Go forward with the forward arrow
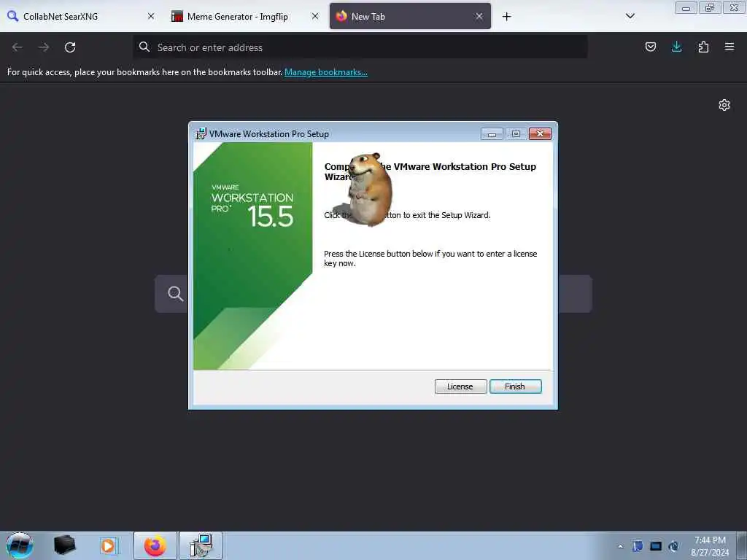747x560 pixels. point(44,47)
